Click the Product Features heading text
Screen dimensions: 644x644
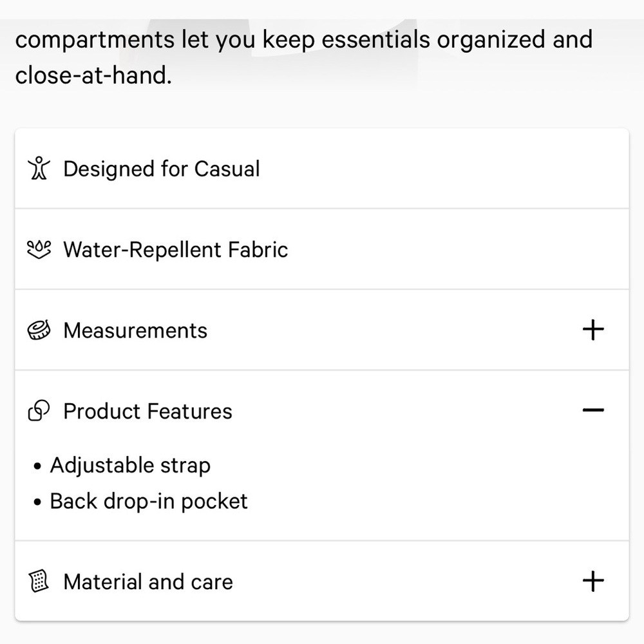pos(147,411)
